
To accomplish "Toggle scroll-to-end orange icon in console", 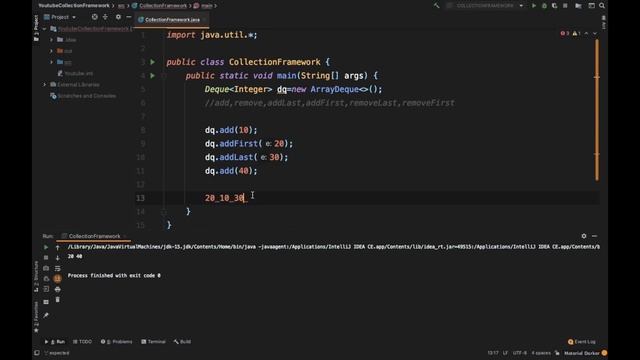I will click(x=58, y=278).
